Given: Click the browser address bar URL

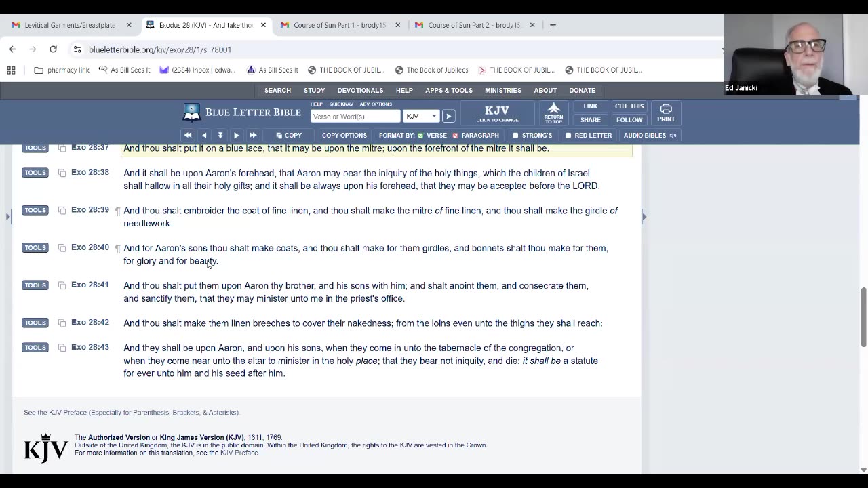Looking at the screenshot, I should pyautogui.click(x=160, y=49).
